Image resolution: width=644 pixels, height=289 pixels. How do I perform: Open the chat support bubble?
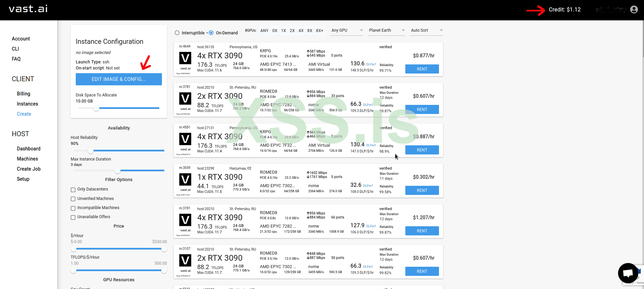pos(628,273)
